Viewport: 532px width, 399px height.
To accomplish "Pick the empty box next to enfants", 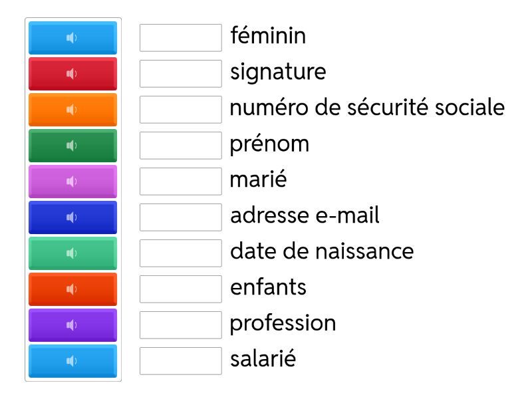I will (180, 289).
